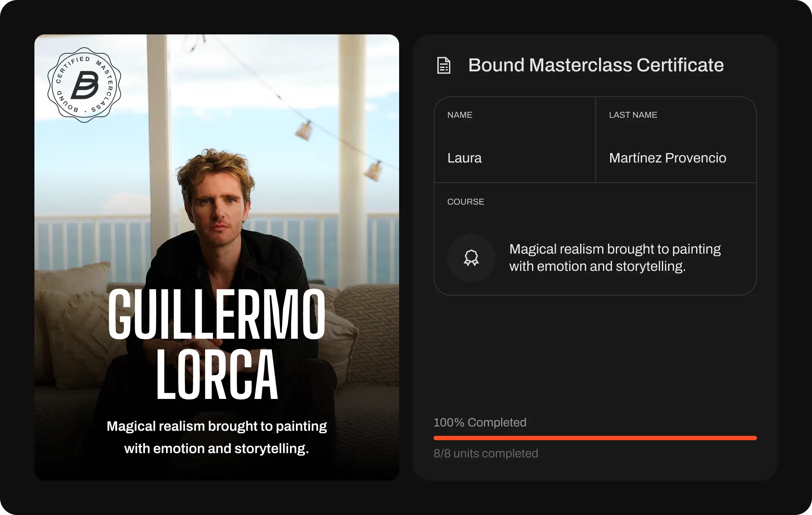This screenshot has height=515, width=812.
Task: Click the orange course progress bar
Action: click(595, 438)
